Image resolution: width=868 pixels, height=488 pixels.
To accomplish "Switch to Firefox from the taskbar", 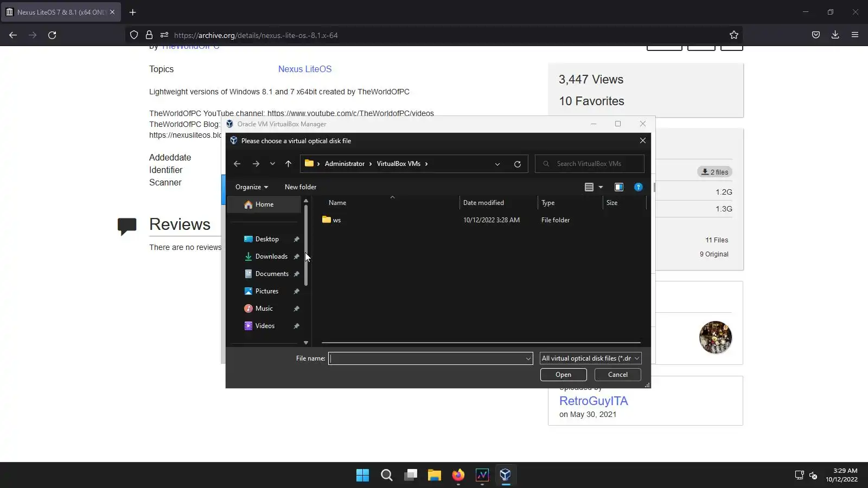I will pos(458,476).
